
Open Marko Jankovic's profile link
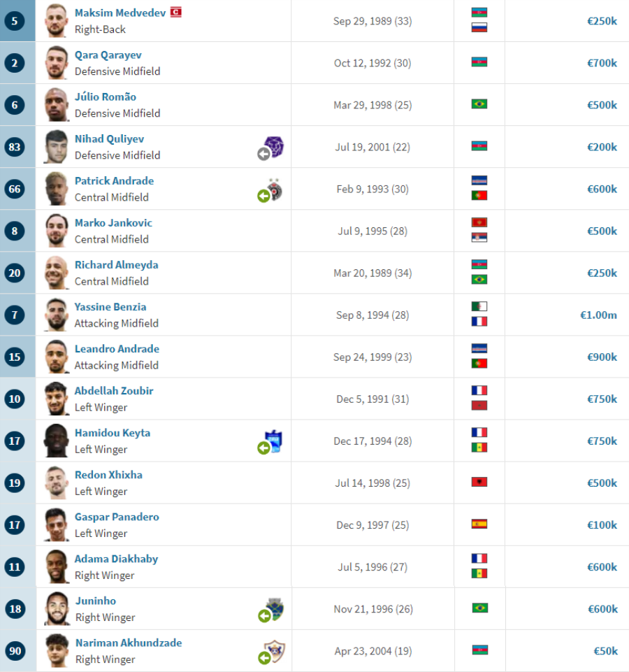pos(113,223)
